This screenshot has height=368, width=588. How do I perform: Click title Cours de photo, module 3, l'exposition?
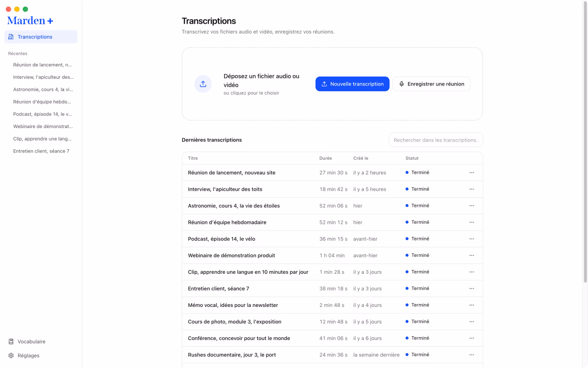(x=234, y=322)
